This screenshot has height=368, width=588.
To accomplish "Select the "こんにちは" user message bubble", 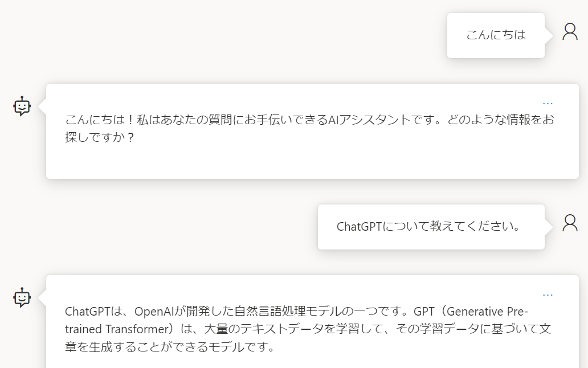I will [x=495, y=35].
